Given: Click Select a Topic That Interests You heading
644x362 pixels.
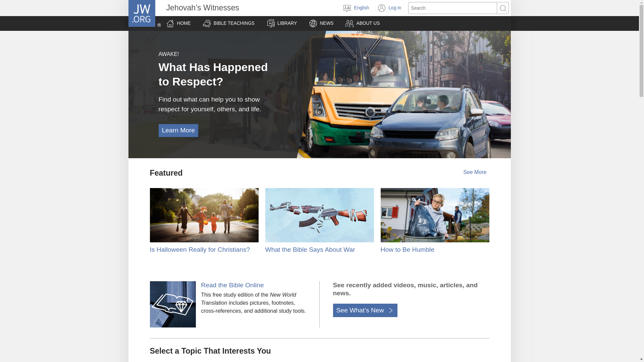Looking at the screenshot, I should click(x=210, y=351).
